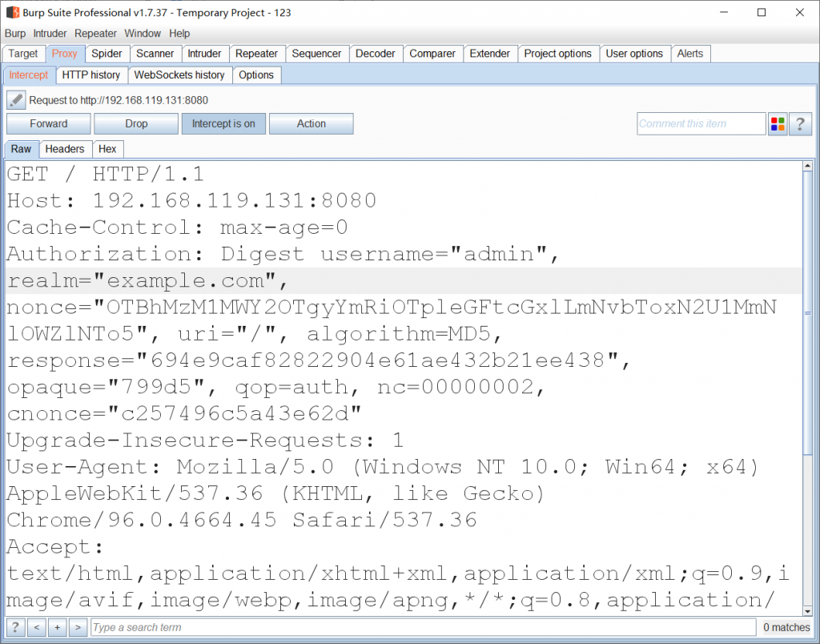The height and width of the screenshot is (644, 820).
Task: Click the Upgrade-Insecure-Requests header line
Action: [x=206, y=441]
